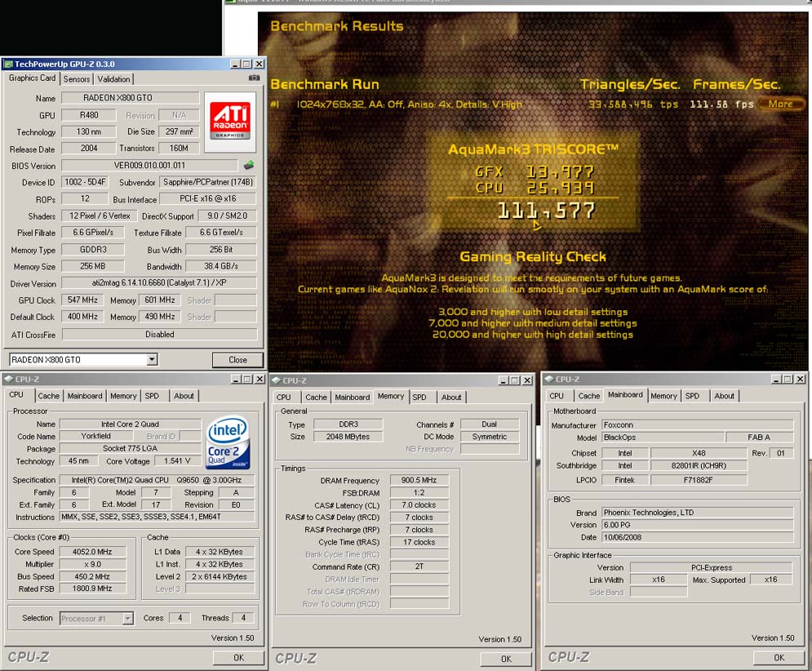Click the Subvendor field Sapphire/PCPartner

pyautogui.click(x=208, y=182)
